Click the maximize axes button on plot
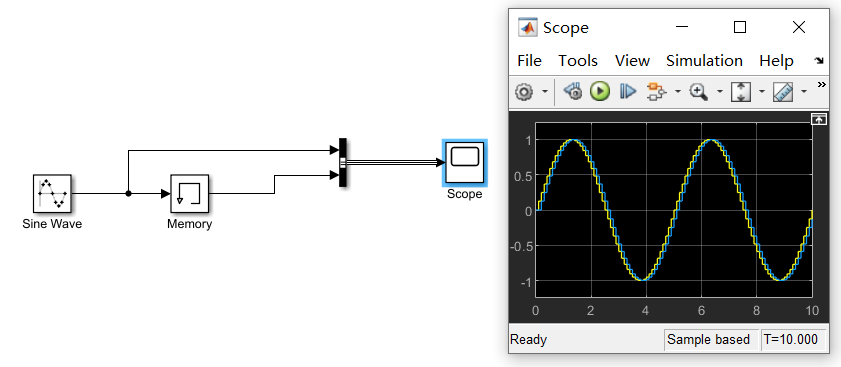Screen dimensions: 841x367 tap(818, 120)
